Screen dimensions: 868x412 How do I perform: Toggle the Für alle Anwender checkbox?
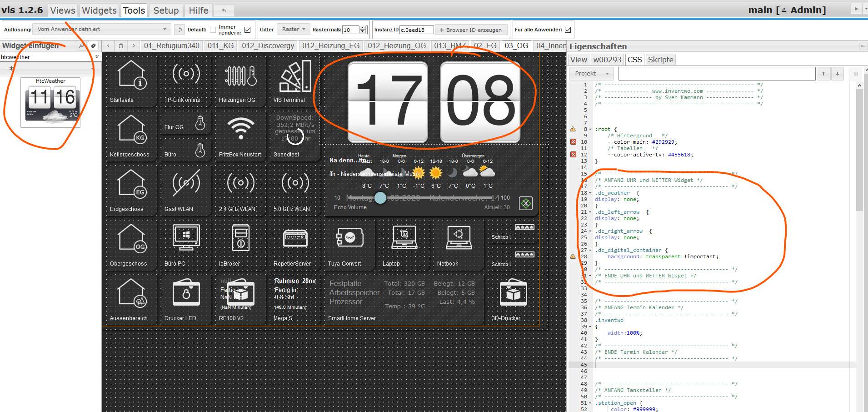click(568, 30)
